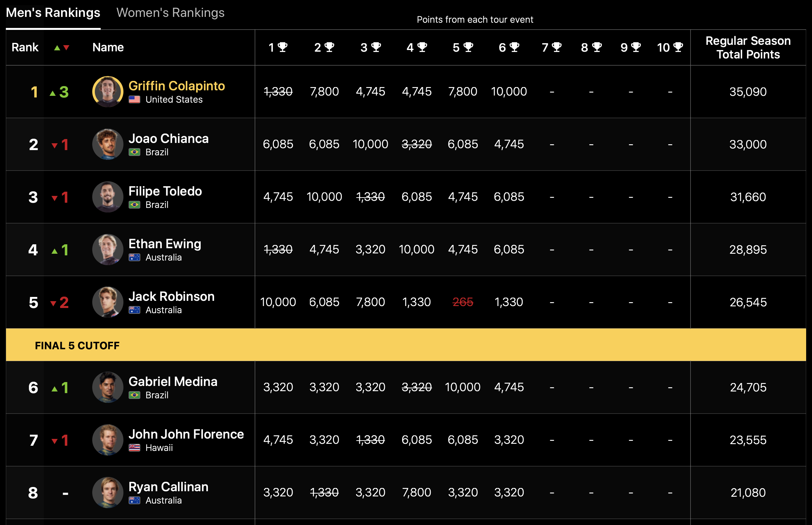812x525 pixels.
Task: Open Griffin Colapinto's profile link
Action: click(x=176, y=86)
